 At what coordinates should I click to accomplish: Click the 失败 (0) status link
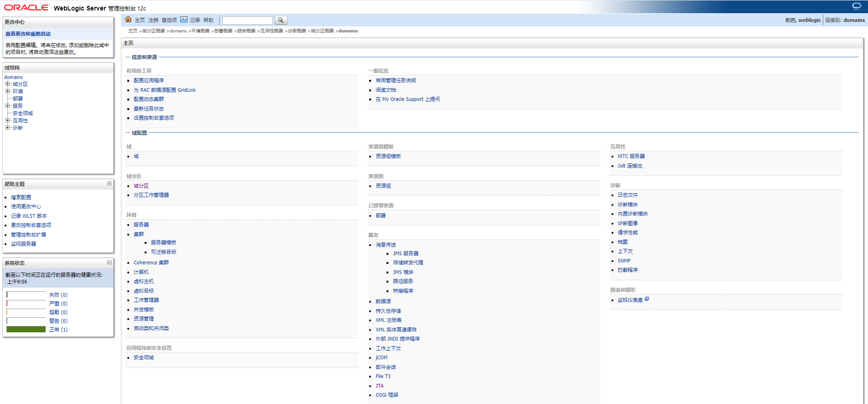(x=58, y=295)
